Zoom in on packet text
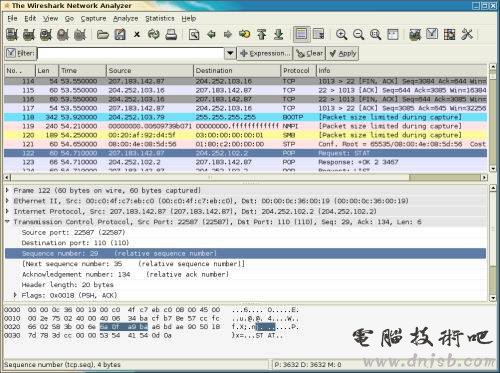The image size is (500, 373). click(341, 34)
